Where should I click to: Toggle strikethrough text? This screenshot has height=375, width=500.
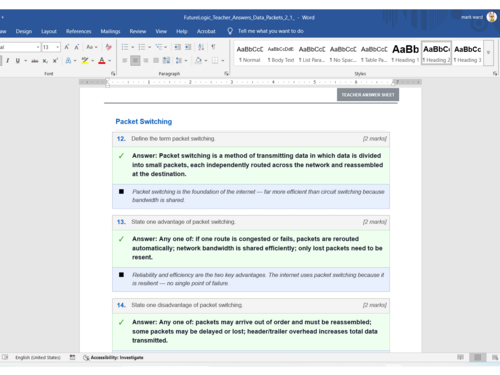point(35,61)
